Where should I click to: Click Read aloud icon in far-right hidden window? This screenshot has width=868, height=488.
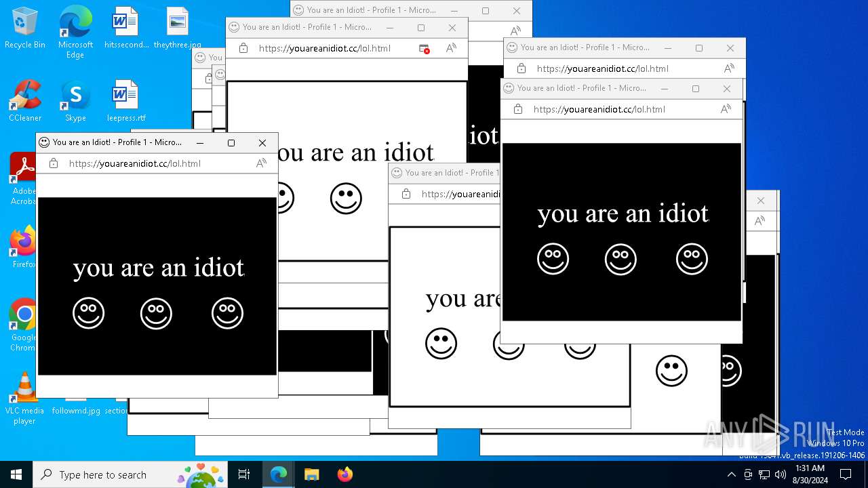pyautogui.click(x=759, y=221)
